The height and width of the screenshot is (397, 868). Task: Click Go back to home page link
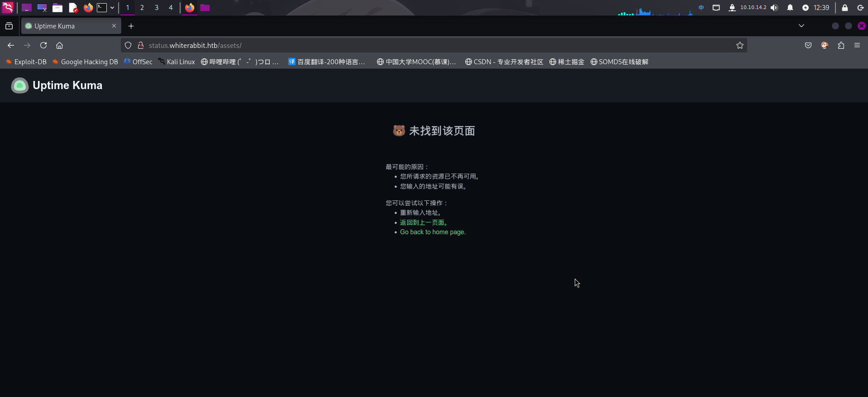pyautogui.click(x=433, y=232)
